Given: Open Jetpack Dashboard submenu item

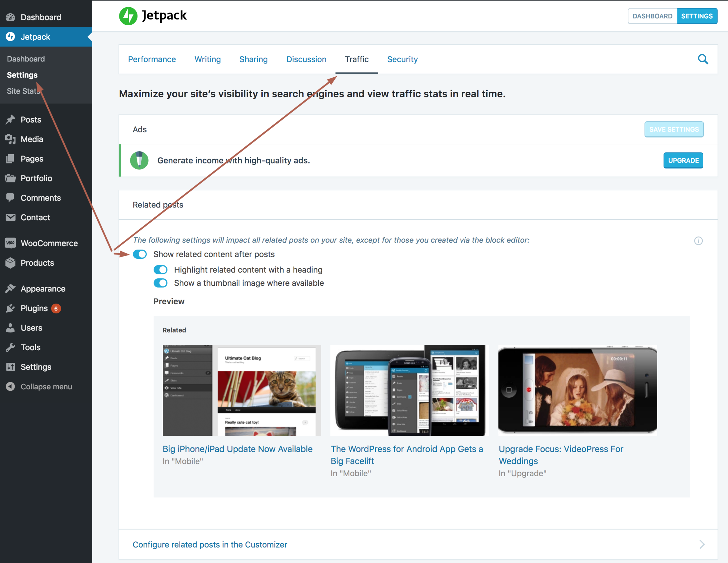Looking at the screenshot, I should click(26, 59).
